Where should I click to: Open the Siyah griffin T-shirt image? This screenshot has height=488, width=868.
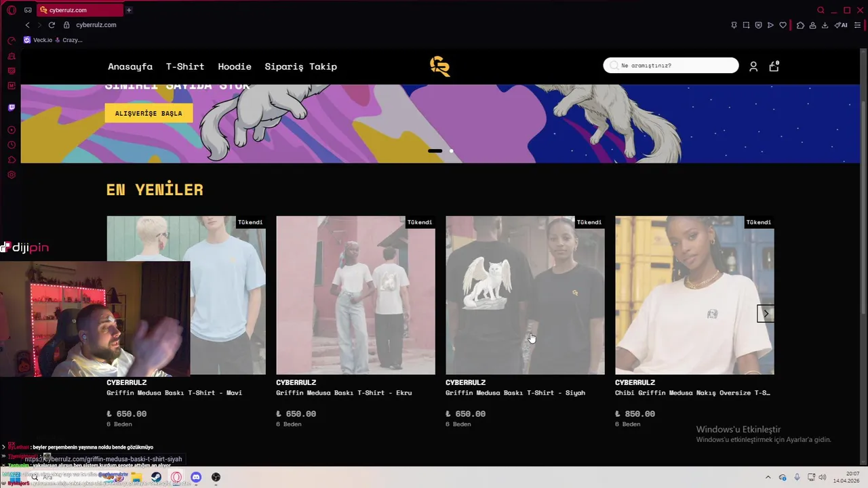525,295
